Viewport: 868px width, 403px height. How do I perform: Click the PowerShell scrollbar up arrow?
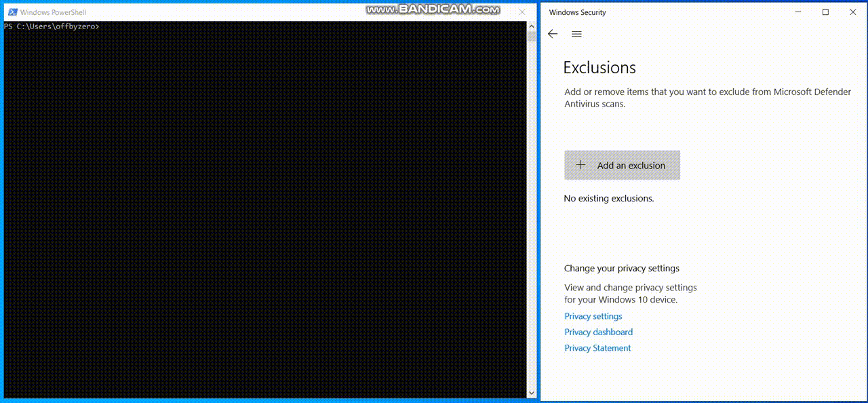coord(532,26)
